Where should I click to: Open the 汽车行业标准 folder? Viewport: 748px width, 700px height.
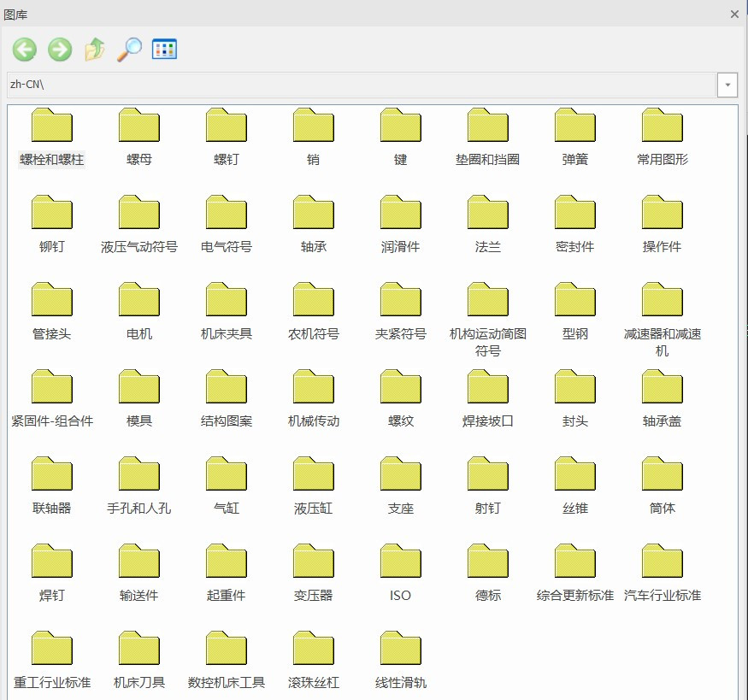point(663,562)
